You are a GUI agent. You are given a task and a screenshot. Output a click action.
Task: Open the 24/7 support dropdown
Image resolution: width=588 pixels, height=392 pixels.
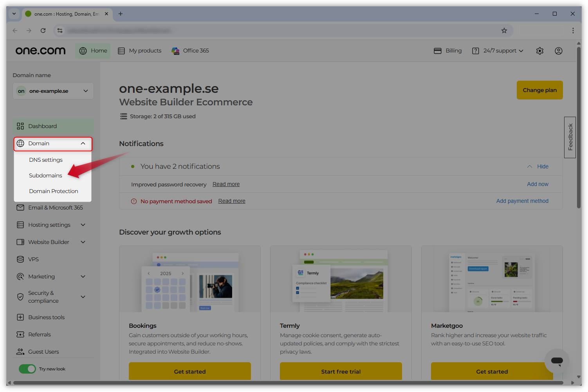[498, 51]
